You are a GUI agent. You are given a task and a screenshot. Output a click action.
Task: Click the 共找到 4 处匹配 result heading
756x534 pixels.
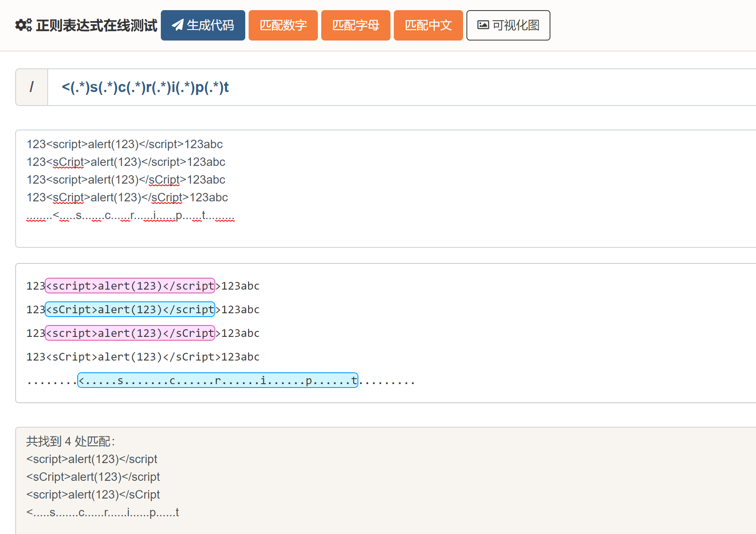70,442
